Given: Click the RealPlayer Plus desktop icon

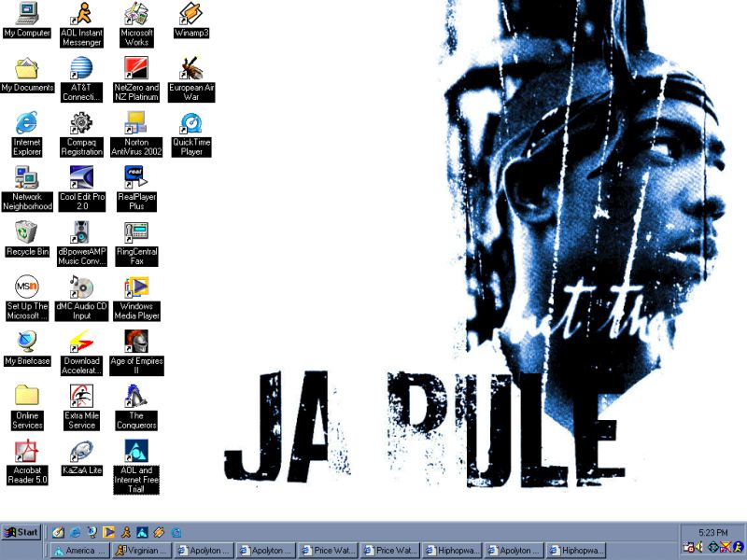Looking at the screenshot, I should [x=136, y=177].
